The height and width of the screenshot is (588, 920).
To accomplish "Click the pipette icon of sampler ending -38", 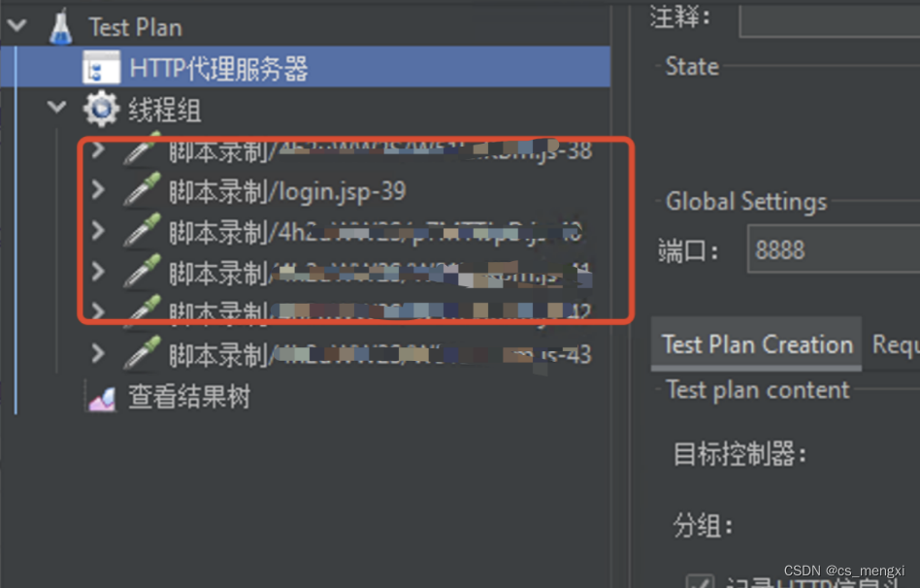I will click(142, 149).
